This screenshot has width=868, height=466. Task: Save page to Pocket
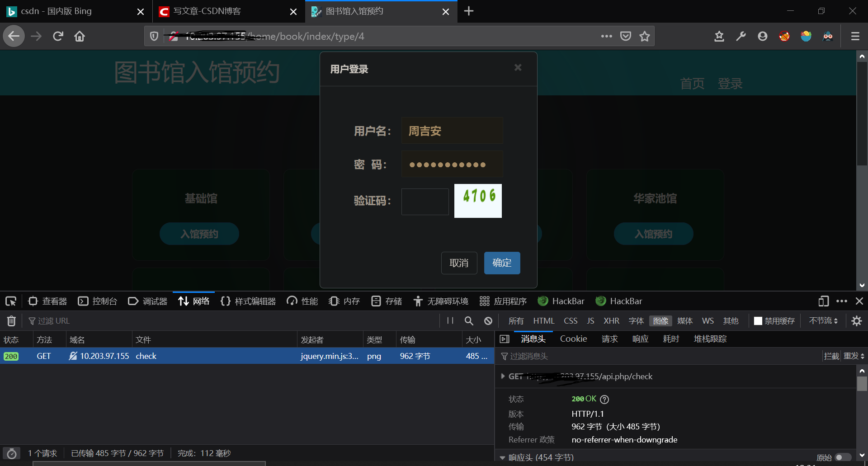coord(626,36)
